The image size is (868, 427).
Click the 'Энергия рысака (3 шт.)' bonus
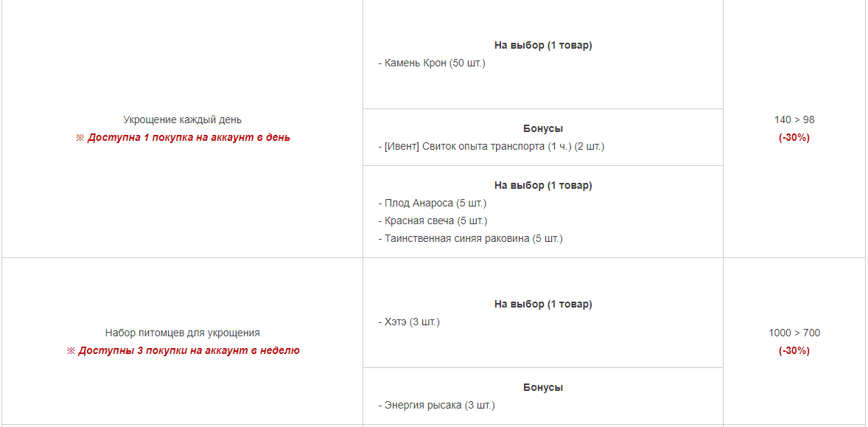437,406
